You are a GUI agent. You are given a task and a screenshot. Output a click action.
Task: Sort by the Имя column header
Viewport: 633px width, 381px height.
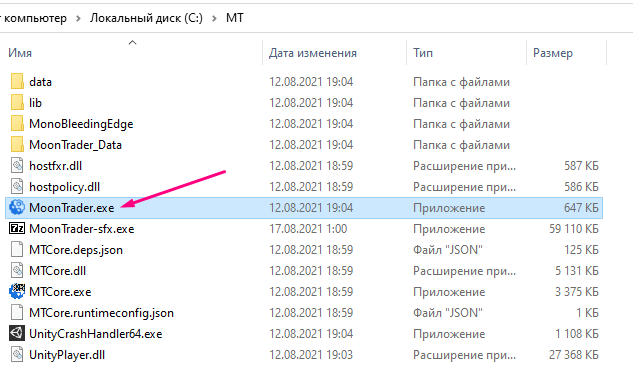click(x=20, y=53)
